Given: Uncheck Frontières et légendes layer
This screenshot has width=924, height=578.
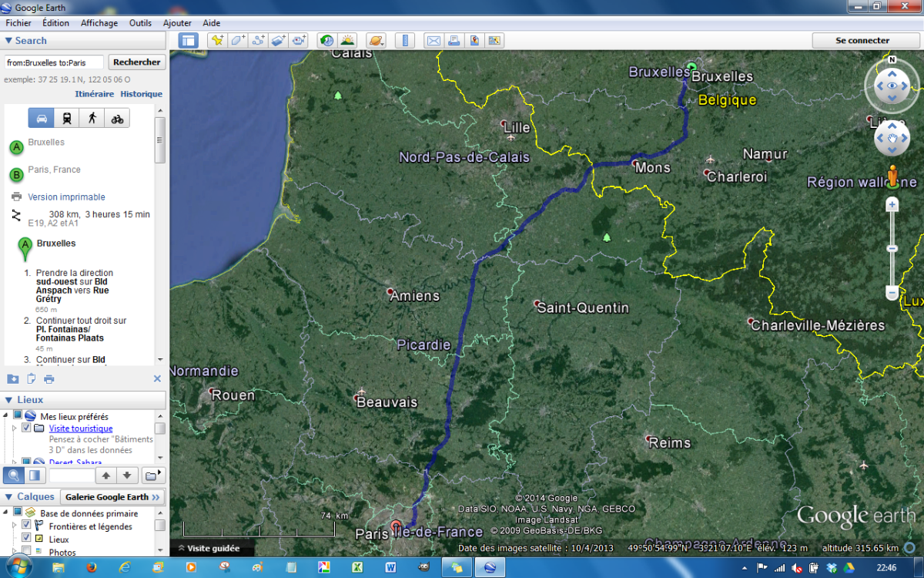Looking at the screenshot, I should click(x=26, y=526).
